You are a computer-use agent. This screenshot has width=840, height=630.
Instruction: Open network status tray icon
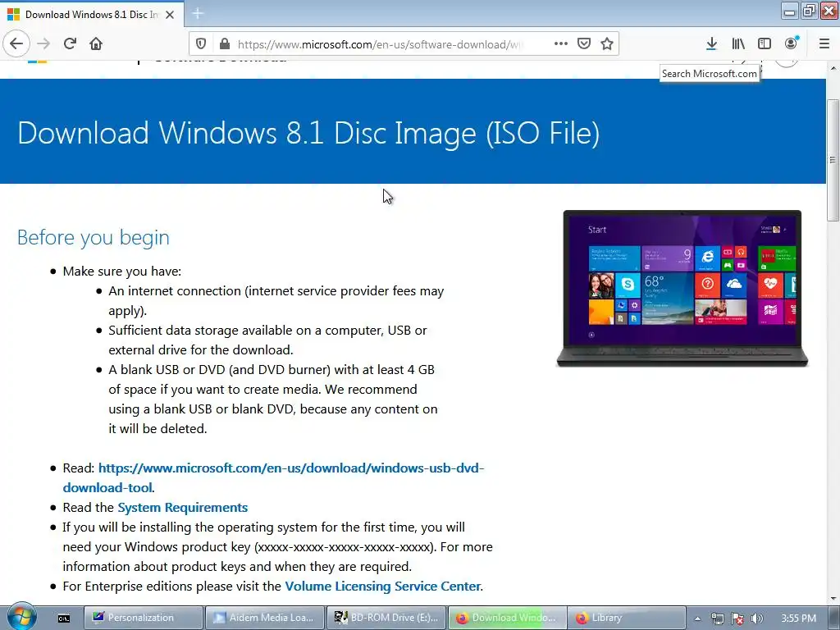[717, 619]
